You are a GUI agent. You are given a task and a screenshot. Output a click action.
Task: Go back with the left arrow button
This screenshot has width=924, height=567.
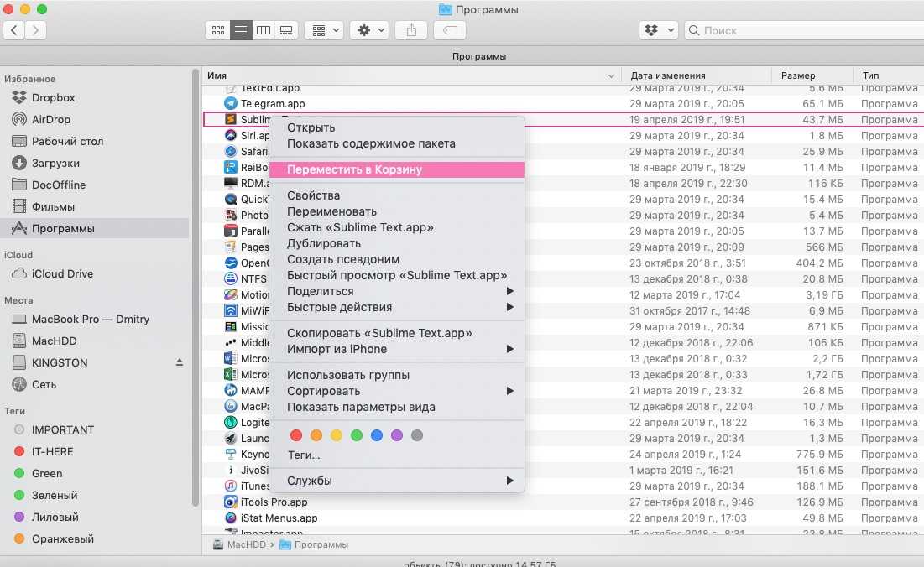[14, 30]
